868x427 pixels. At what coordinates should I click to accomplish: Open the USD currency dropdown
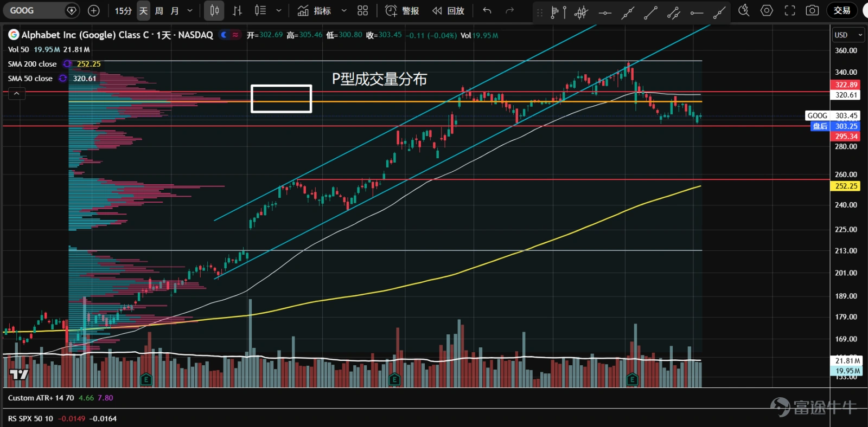(848, 35)
